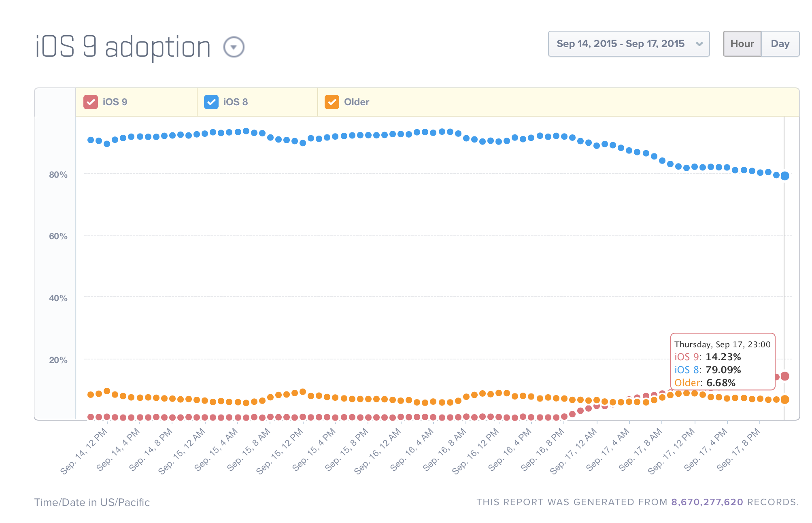This screenshot has width=812, height=523.
Task: Click the circular disclosure icon beside the title
Action: (x=234, y=46)
